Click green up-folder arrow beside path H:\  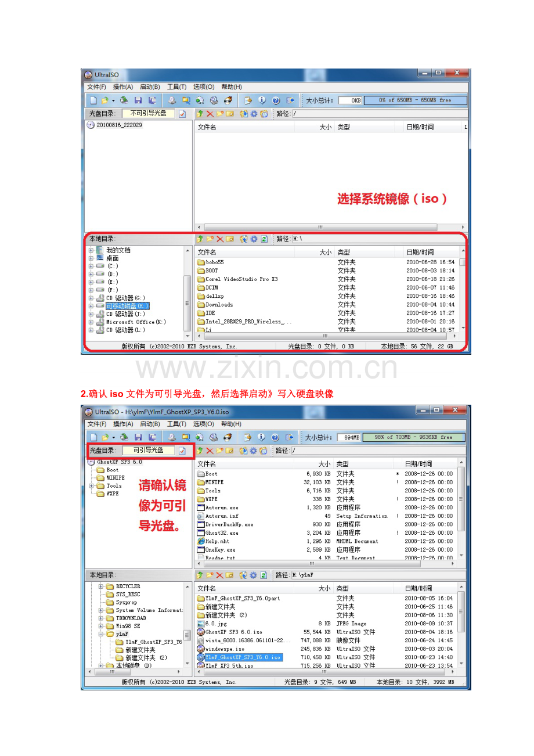pyautogui.click(x=200, y=239)
